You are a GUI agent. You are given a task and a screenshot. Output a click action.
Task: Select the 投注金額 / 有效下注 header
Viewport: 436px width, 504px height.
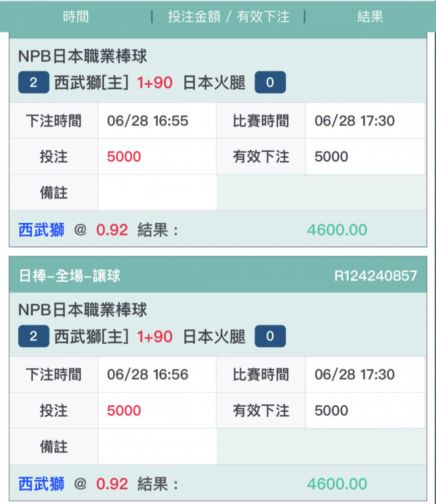tap(228, 17)
